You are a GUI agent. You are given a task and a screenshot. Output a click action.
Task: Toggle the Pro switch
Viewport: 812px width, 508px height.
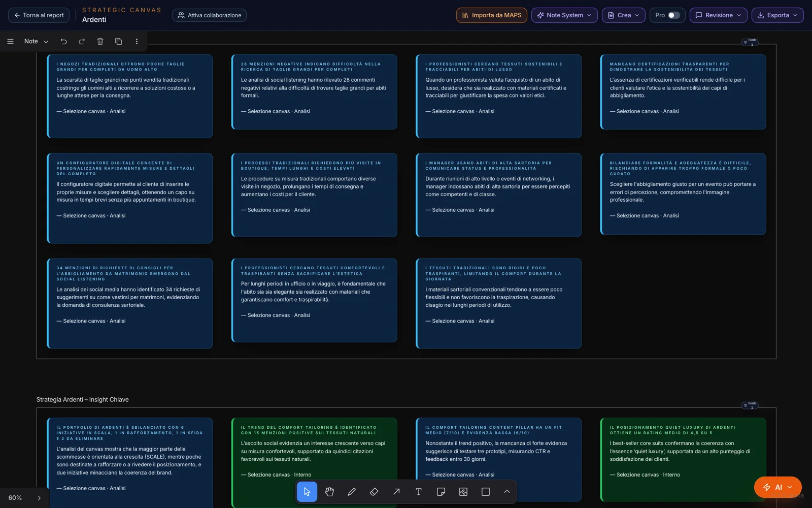coord(673,15)
